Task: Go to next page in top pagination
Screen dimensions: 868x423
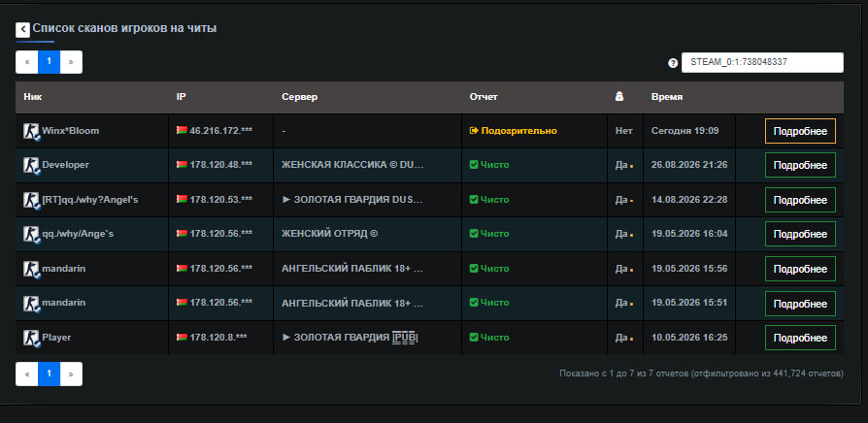Action: pyautogui.click(x=71, y=62)
